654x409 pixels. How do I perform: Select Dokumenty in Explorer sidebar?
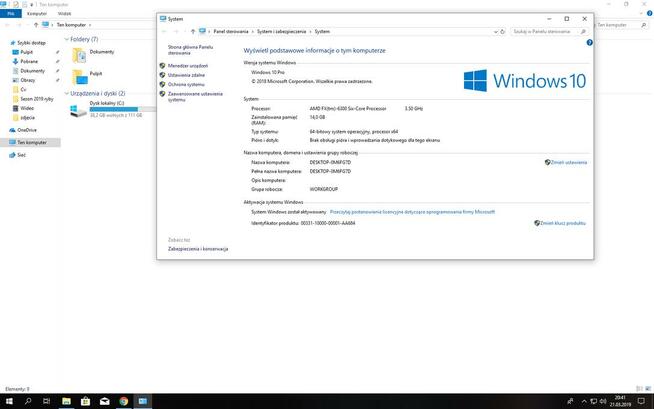coord(32,71)
